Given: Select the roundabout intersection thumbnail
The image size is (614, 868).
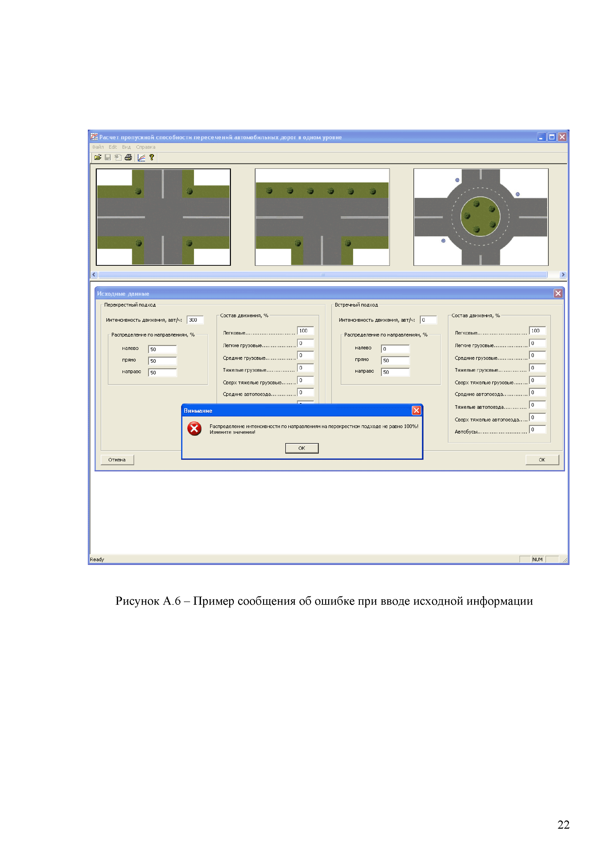Looking at the screenshot, I should click(481, 217).
